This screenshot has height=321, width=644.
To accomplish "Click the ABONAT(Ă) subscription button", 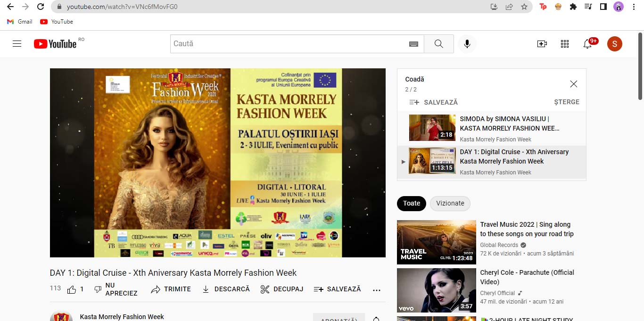I will 339,317.
